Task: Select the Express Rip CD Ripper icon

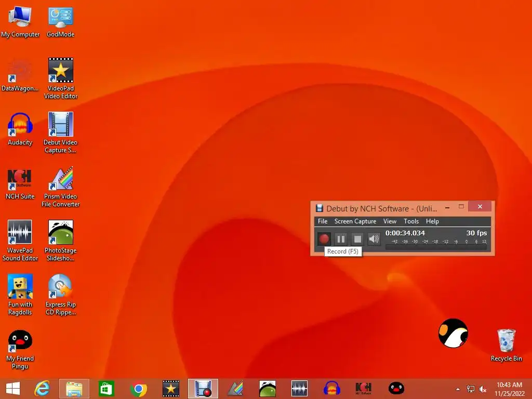Action: 60,295
